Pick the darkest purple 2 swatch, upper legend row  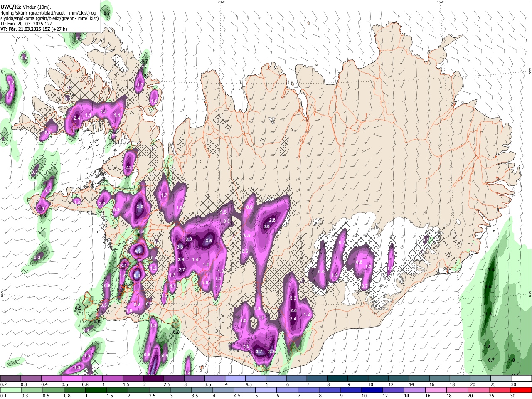point(153,379)
